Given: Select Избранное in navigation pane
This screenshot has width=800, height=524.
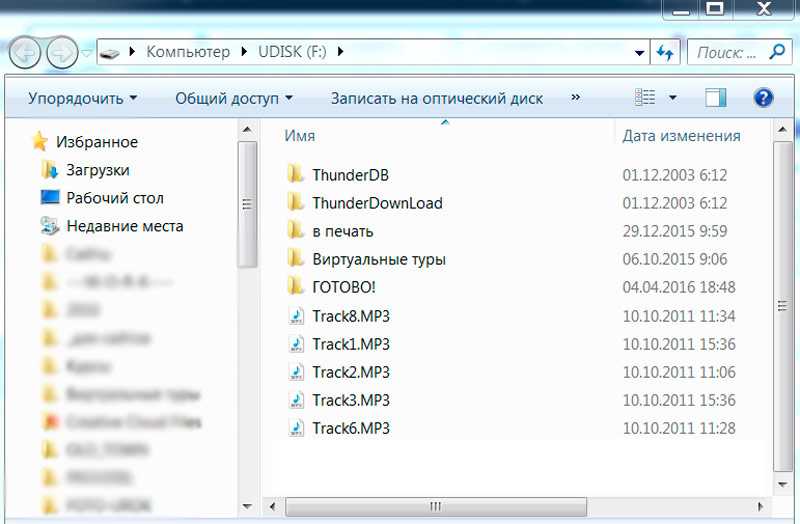Looking at the screenshot, I should click(97, 142).
